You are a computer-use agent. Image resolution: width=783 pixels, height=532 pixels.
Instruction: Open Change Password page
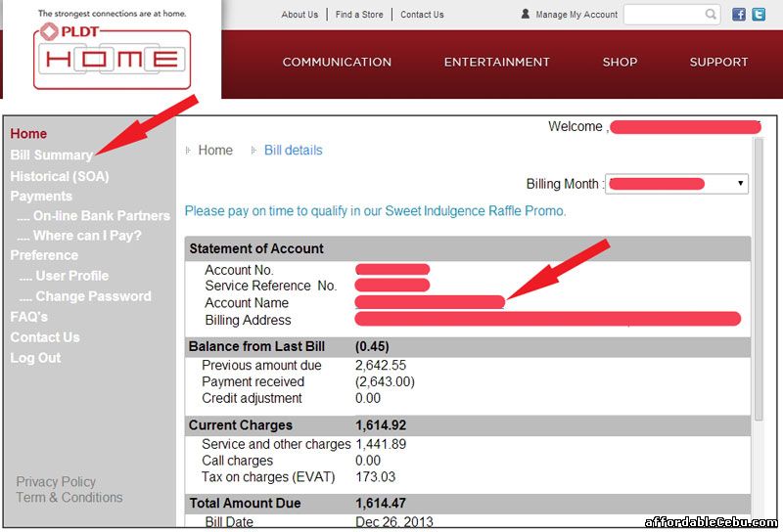tap(85, 296)
